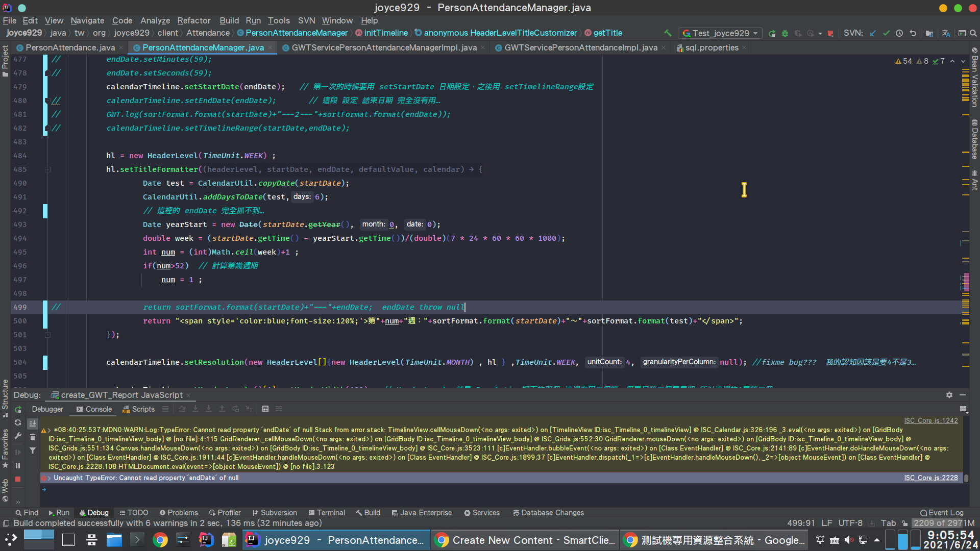The image size is (980, 551).
Task: Switch to sql.properties tab
Action: 712,47
